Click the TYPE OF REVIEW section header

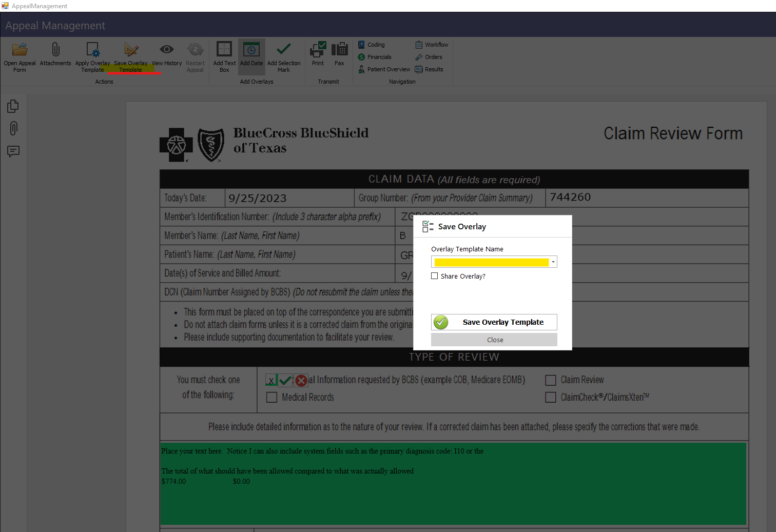point(454,357)
